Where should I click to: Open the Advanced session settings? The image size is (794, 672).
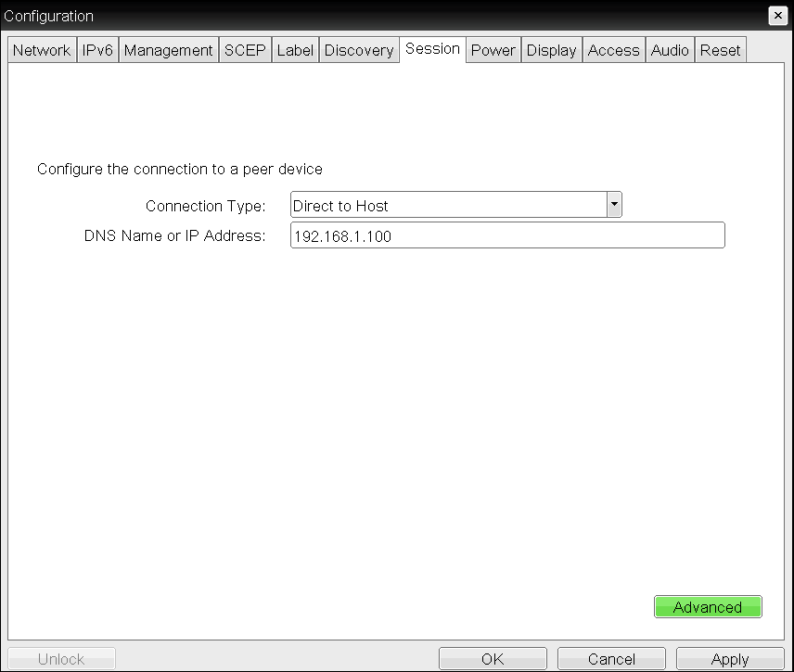tap(708, 607)
